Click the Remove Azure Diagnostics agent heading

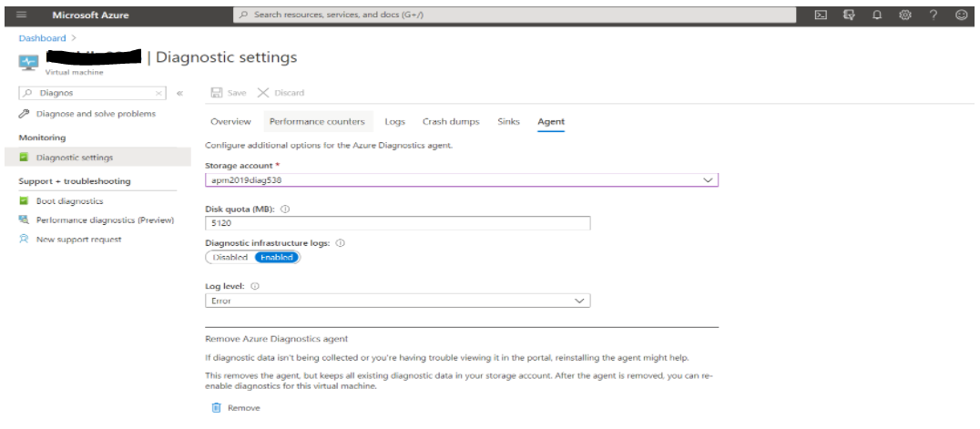[x=276, y=338]
